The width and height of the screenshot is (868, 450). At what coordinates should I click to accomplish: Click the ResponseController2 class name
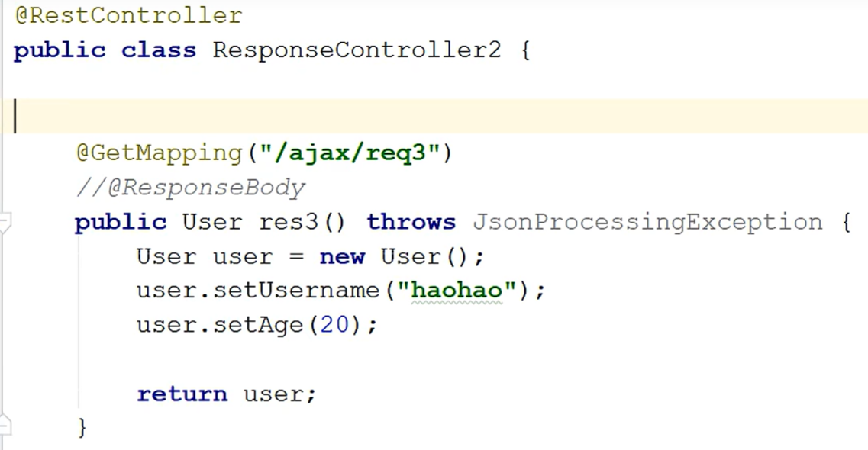[x=357, y=50]
